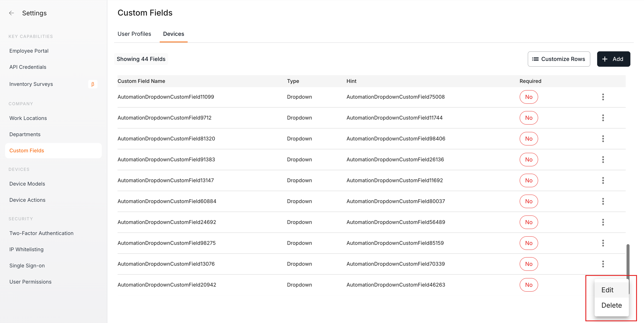Click the beta badge beside Inventory Surveys
Image resolution: width=644 pixels, height=323 pixels.
[93, 84]
